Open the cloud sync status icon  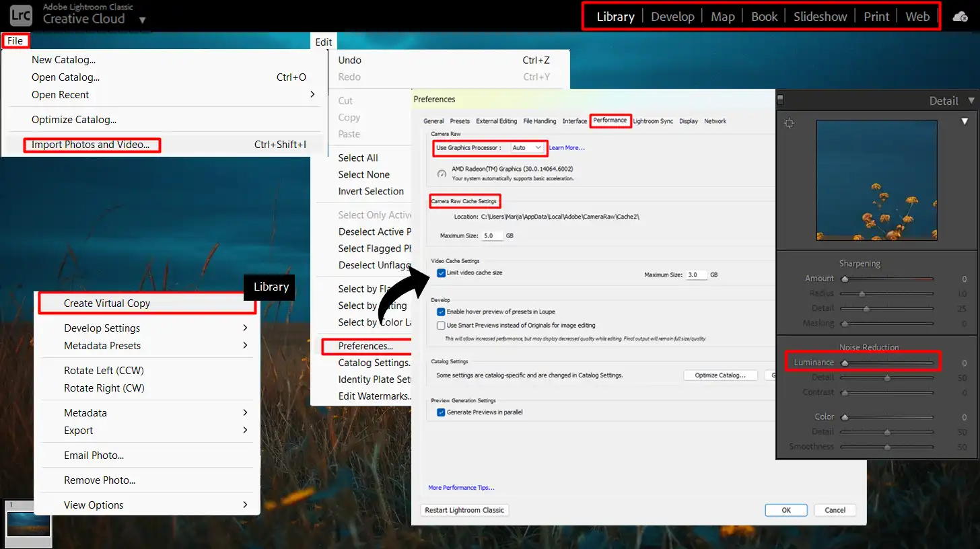[960, 16]
